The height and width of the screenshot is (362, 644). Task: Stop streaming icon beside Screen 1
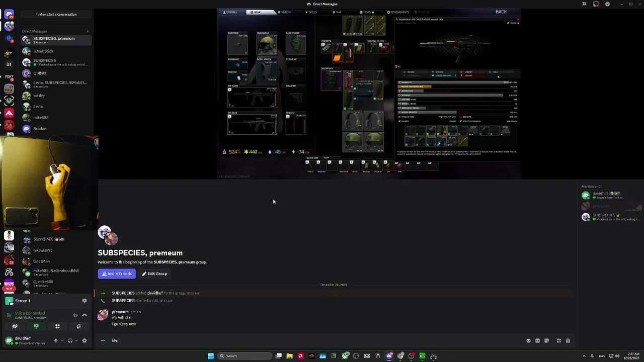(85, 301)
